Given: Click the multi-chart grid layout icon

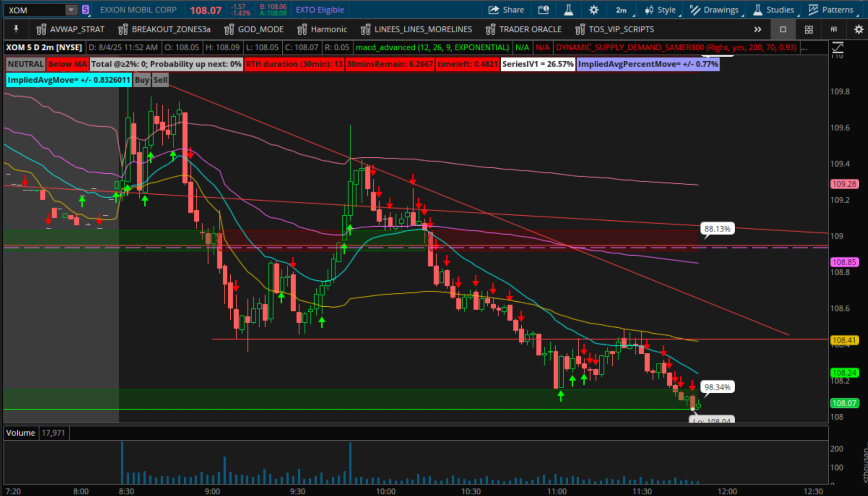Looking at the screenshot, I should (x=808, y=29).
